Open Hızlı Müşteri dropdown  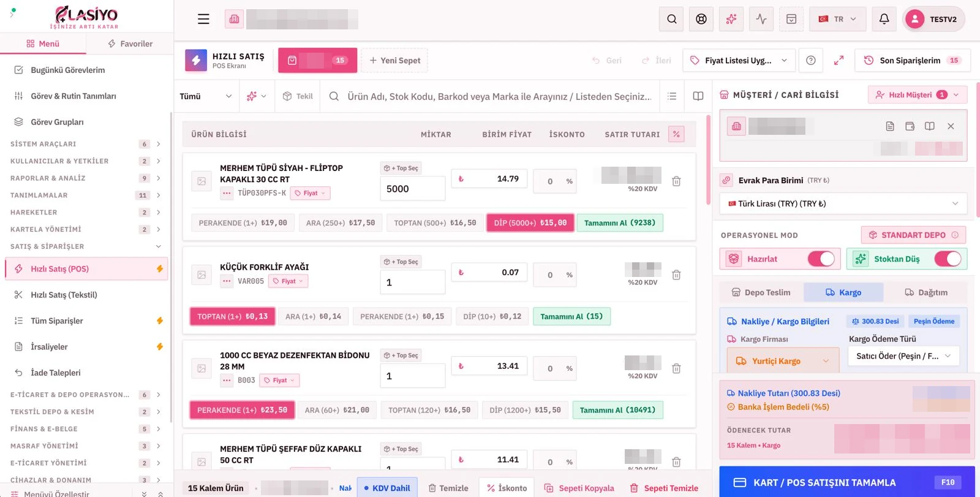(x=917, y=94)
